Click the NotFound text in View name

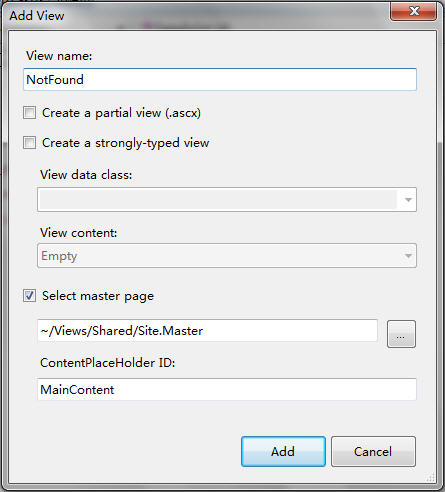[x=55, y=80]
